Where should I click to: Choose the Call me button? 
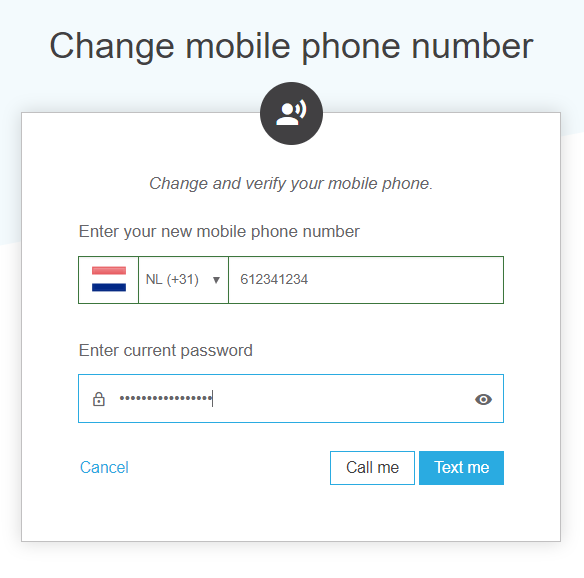point(372,468)
